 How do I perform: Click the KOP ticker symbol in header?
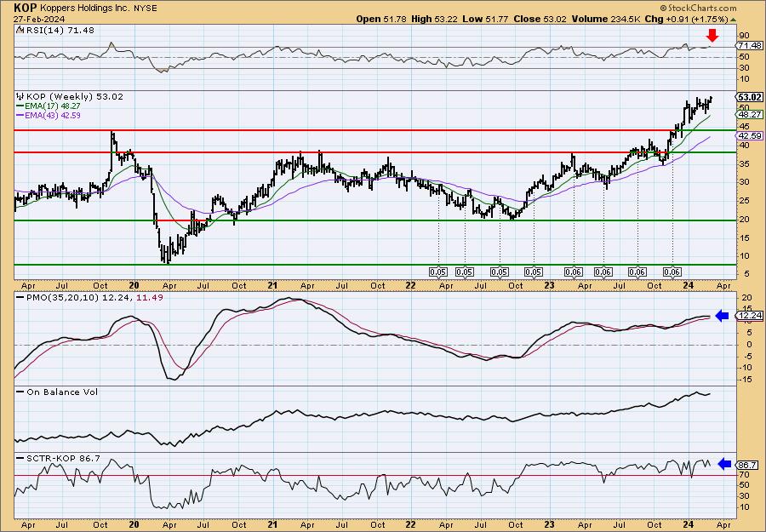25,8
